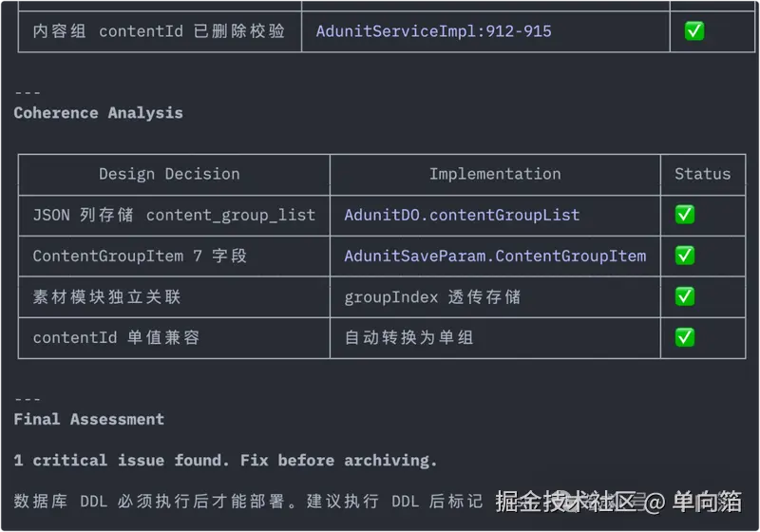Click the contentId 单值兼容 cell

(116, 337)
